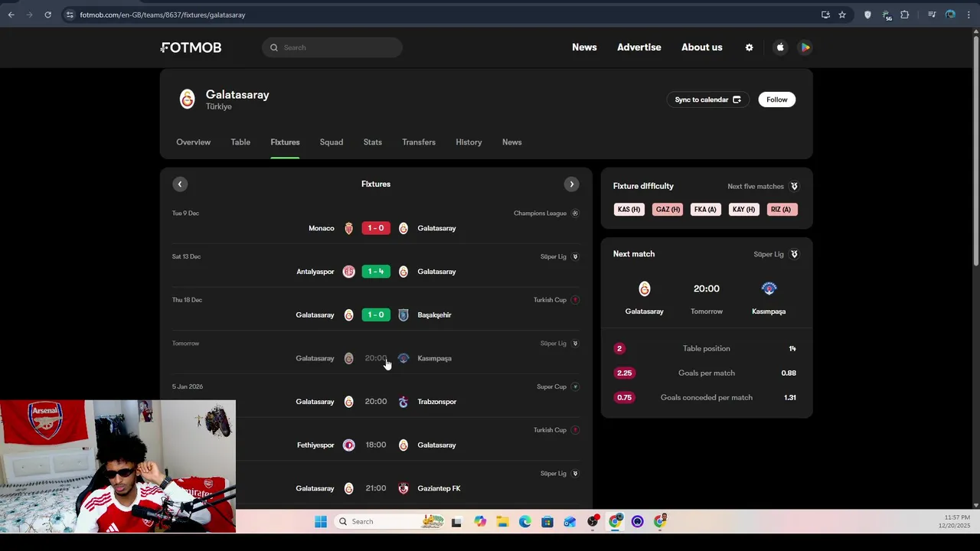This screenshot has height=551, width=980.
Task: Click Süper Lig label in Next match card
Action: (x=769, y=254)
